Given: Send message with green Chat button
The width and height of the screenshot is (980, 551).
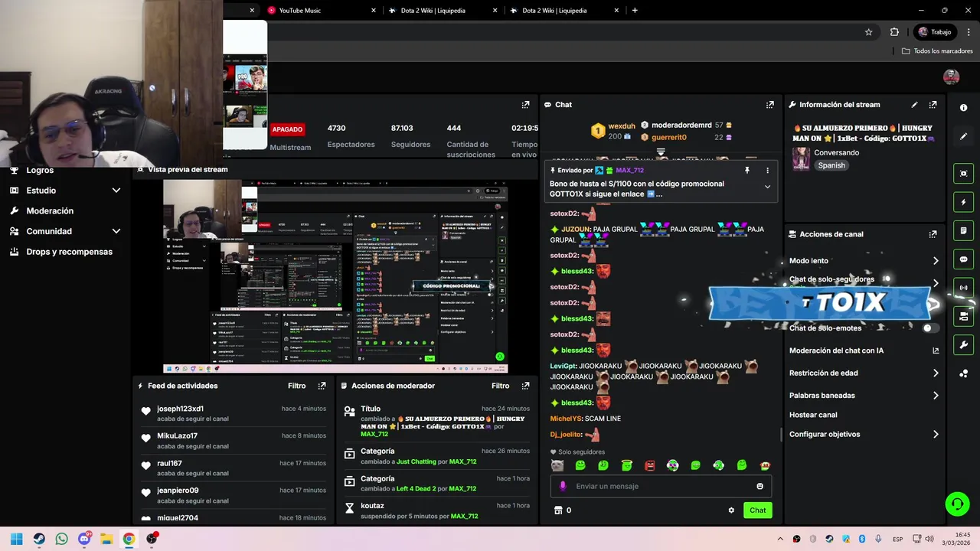Looking at the screenshot, I should pyautogui.click(x=757, y=510).
